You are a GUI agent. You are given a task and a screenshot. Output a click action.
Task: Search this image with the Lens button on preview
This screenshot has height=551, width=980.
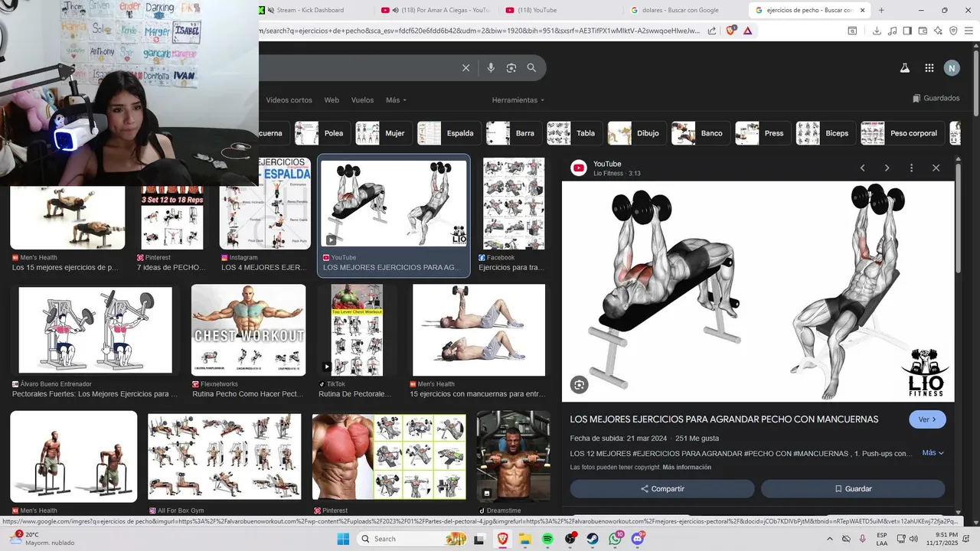coord(580,385)
